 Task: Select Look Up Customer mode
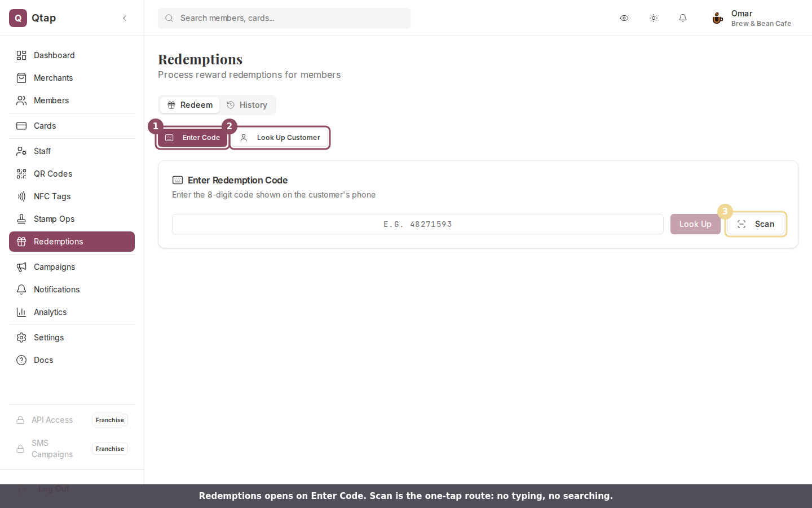pyautogui.click(x=280, y=138)
